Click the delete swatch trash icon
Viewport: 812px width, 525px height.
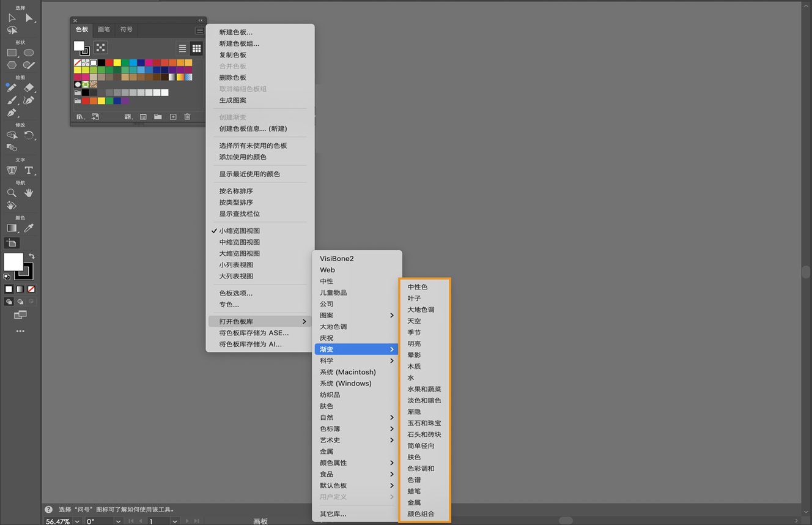click(187, 116)
